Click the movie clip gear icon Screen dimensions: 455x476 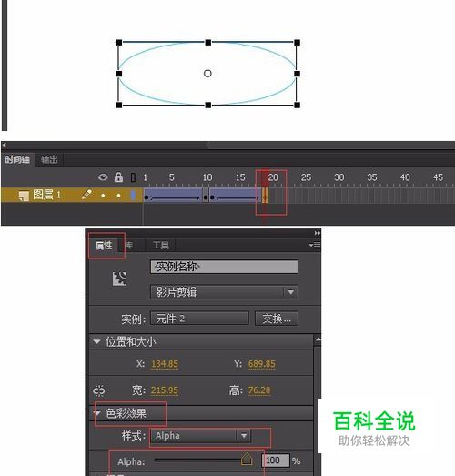pos(119,279)
